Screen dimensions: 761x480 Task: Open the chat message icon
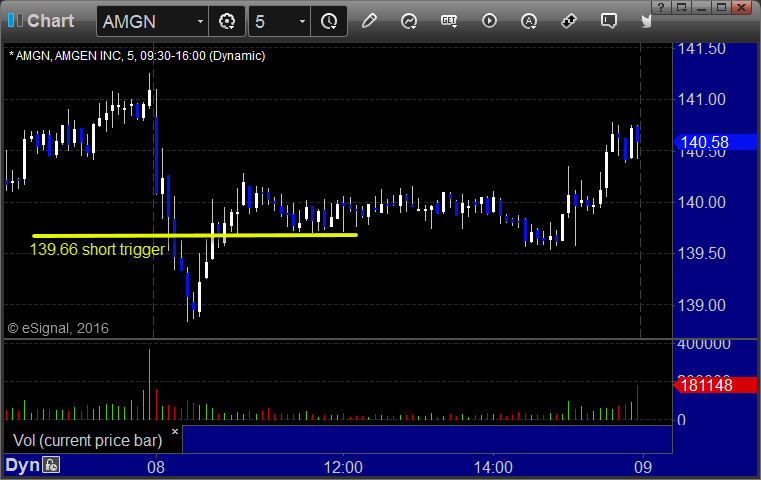click(x=608, y=21)
